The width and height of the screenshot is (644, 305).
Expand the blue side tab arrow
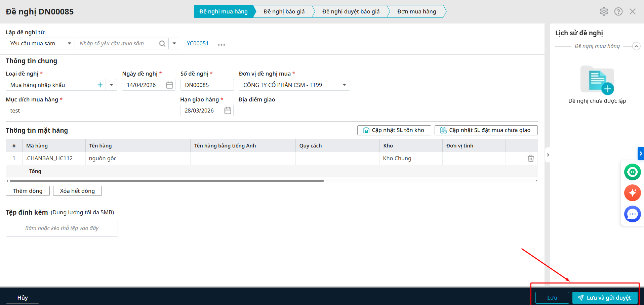pos(641,154)
